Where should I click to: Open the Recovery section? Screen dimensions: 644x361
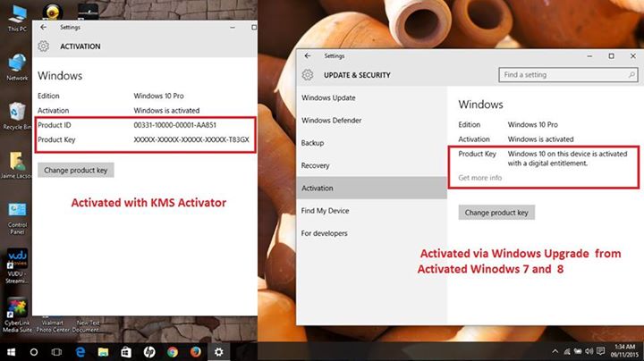(x=371, y=165)
